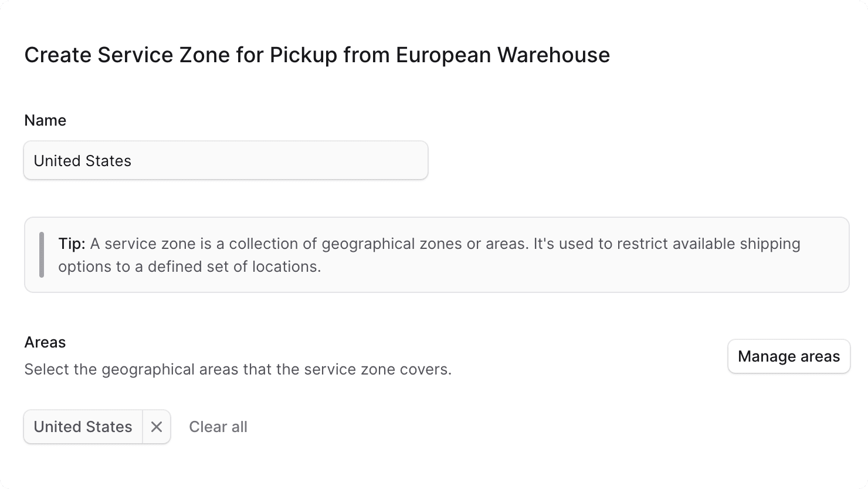868x489 pixels.
Task: Click the Manage areas button on the right
Action: [x=788, y=356]
